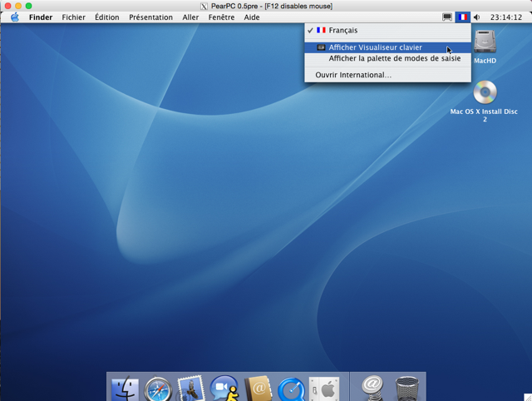Open the Présentation menu
Screen dimensions: 532x401
(150, 17)
